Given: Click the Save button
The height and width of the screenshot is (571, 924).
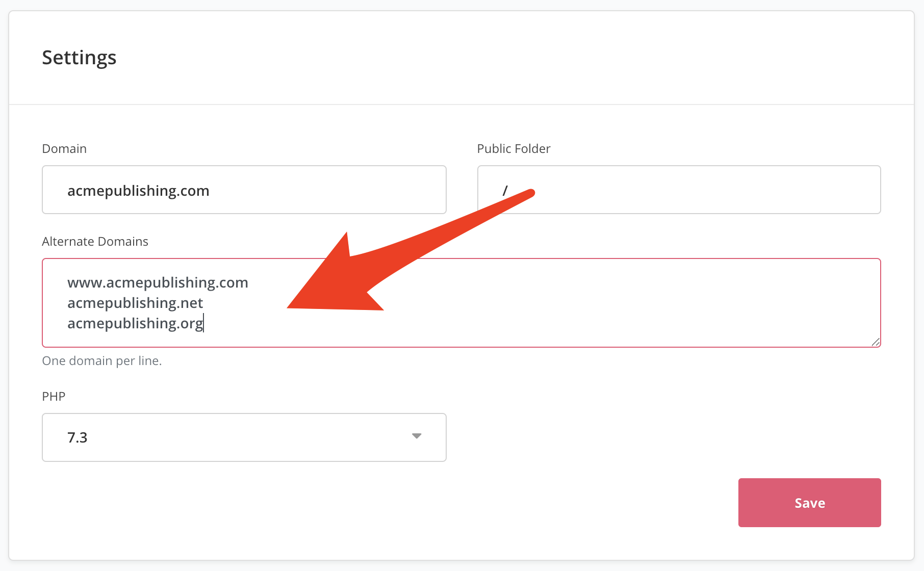Looking at the screenshot, I should (x=809, y=503).
